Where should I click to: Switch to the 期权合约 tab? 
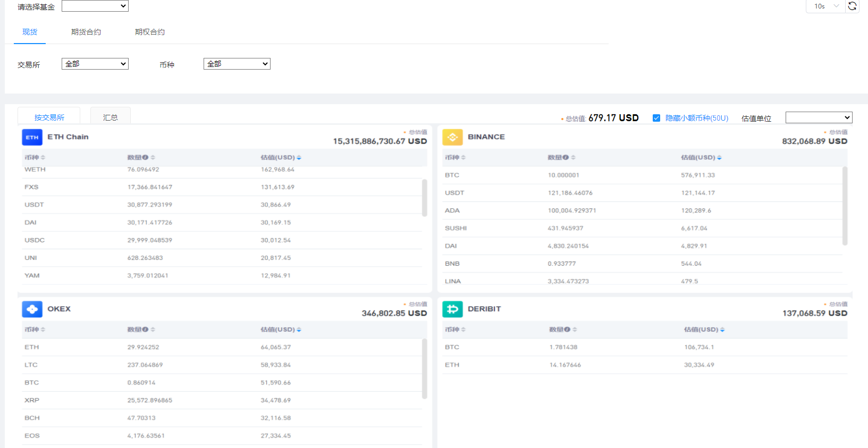click(x=150, y=32)
